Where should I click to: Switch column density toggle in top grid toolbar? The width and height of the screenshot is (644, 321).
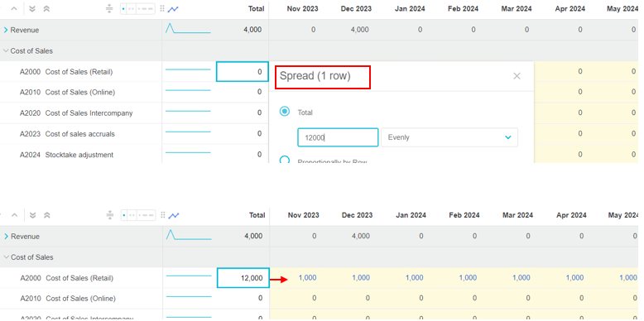click(137, 8)
